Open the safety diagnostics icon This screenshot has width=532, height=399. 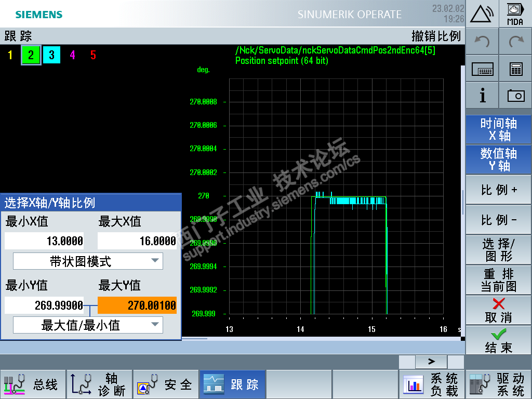[x=148, y=384]
